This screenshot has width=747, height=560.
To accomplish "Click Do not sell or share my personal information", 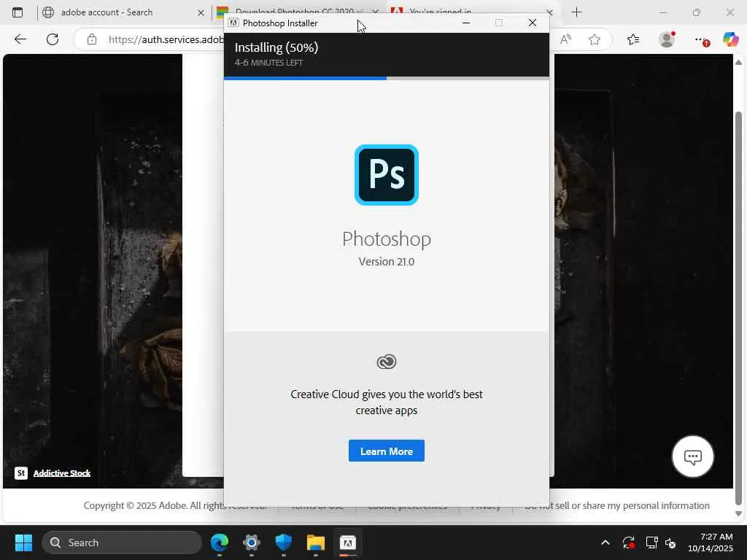I will 617,505.
